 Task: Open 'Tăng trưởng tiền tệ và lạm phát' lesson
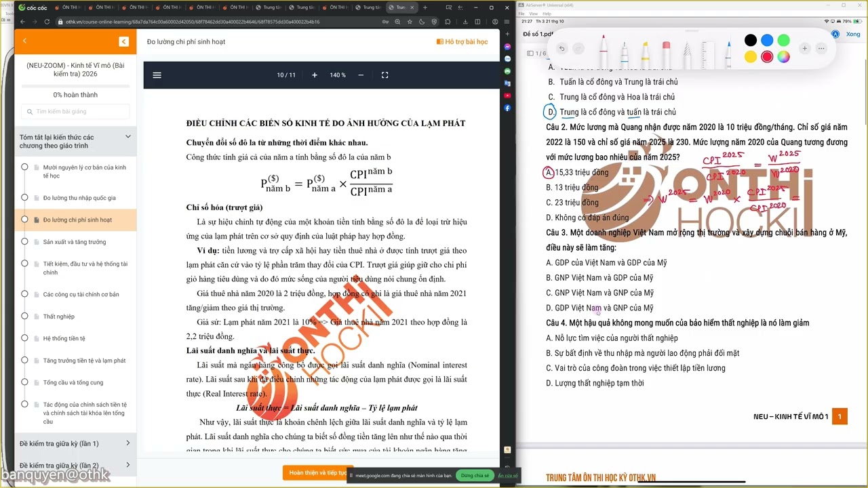(x=84, y=361)
